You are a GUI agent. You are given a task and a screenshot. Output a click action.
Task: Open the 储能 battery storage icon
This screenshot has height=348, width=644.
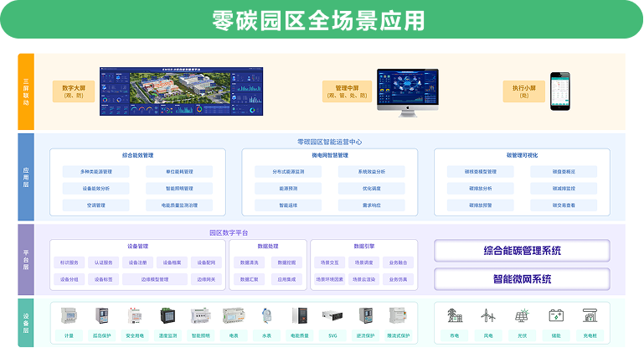(x=555, y=316)
